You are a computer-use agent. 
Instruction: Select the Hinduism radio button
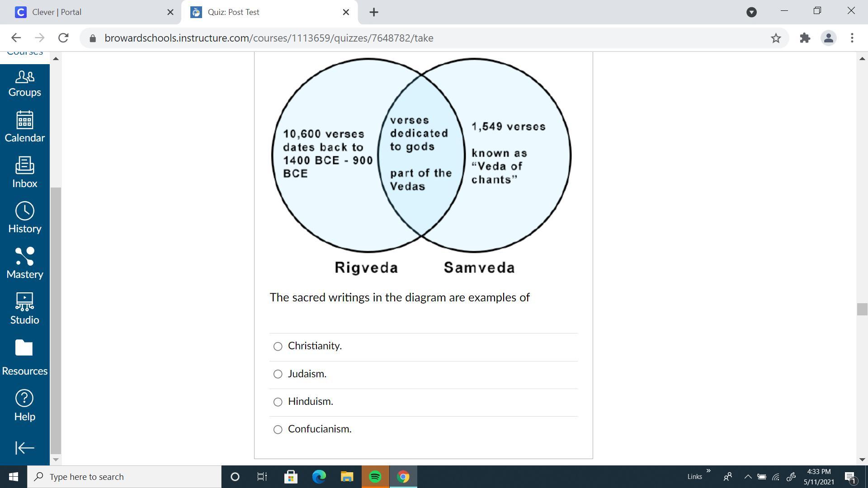click(x=278, y=402)
